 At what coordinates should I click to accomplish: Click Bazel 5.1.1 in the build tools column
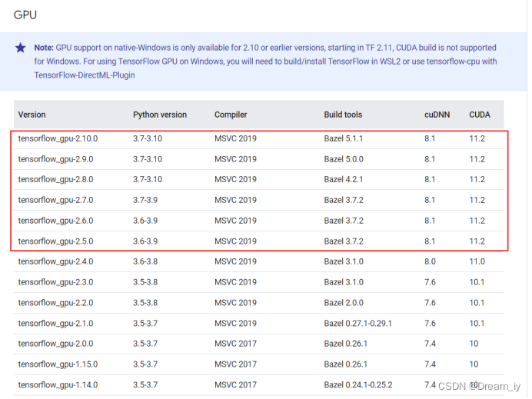[x=344, y=139]
